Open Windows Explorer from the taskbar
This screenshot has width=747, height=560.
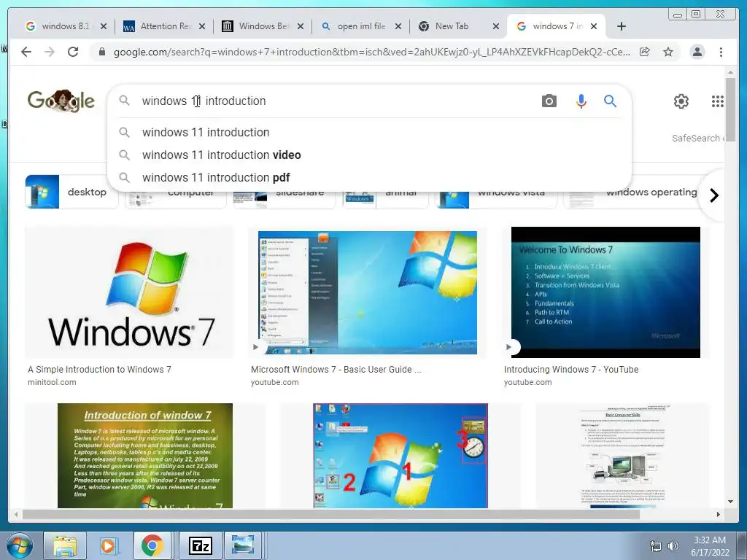pos(65,545)
